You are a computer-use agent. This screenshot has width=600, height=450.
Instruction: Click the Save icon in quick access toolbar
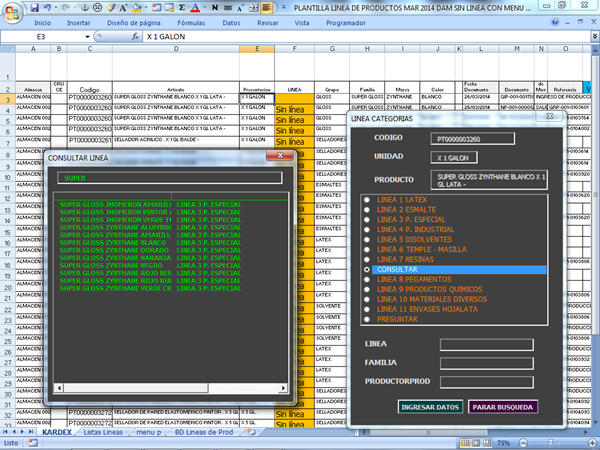coord(34,6)
